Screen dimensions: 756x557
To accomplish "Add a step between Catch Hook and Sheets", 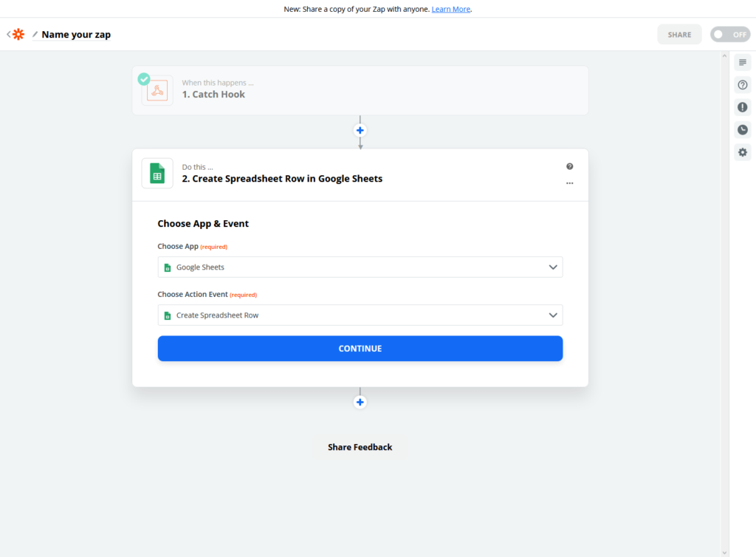I will [x=360, y=130].
